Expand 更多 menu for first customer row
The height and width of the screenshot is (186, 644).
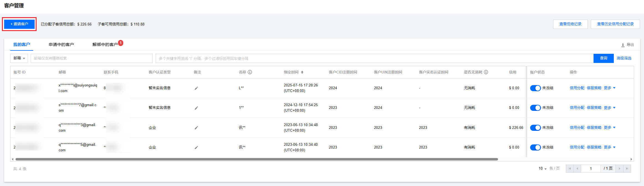click(610, 88)
